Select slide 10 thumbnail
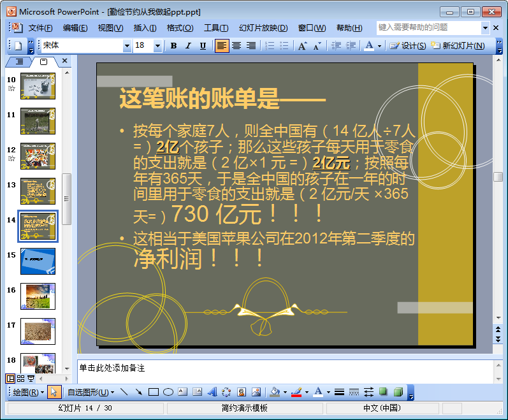Viewport: 508px width, 420px height. 38,86
